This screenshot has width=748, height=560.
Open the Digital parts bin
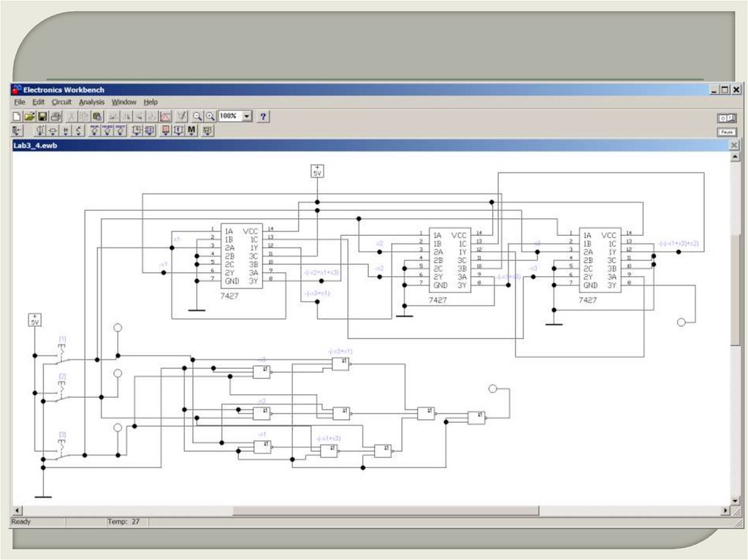pos(149,130)
